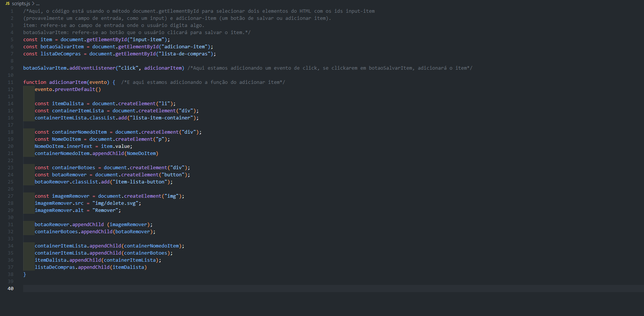Place cursor on "input-item" string

[147, 40]
